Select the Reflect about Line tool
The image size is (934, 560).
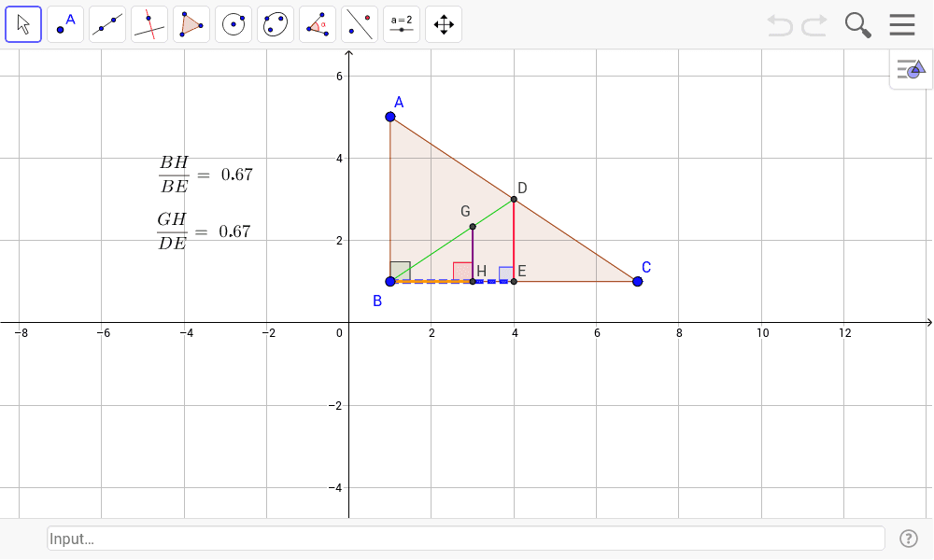pos(359,23)
